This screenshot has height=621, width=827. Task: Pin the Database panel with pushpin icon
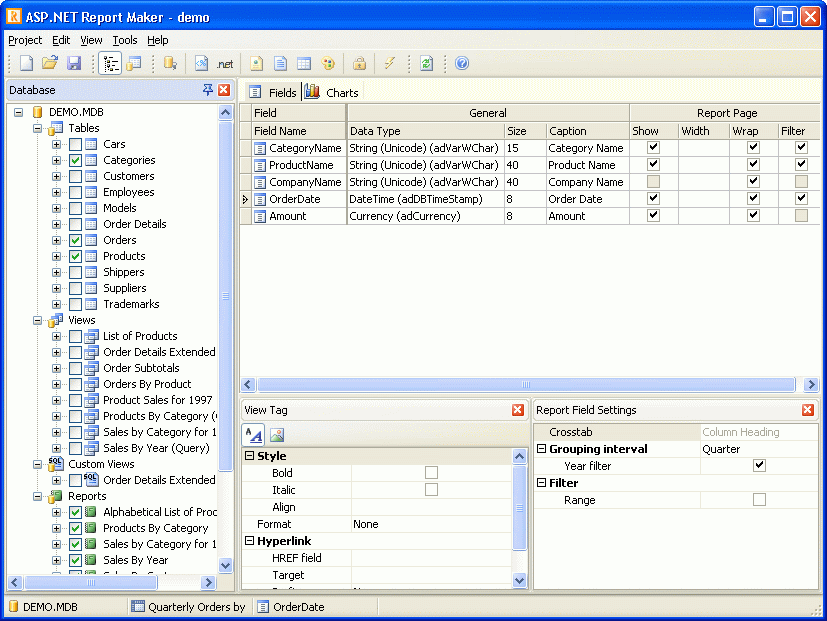point(207,90)
